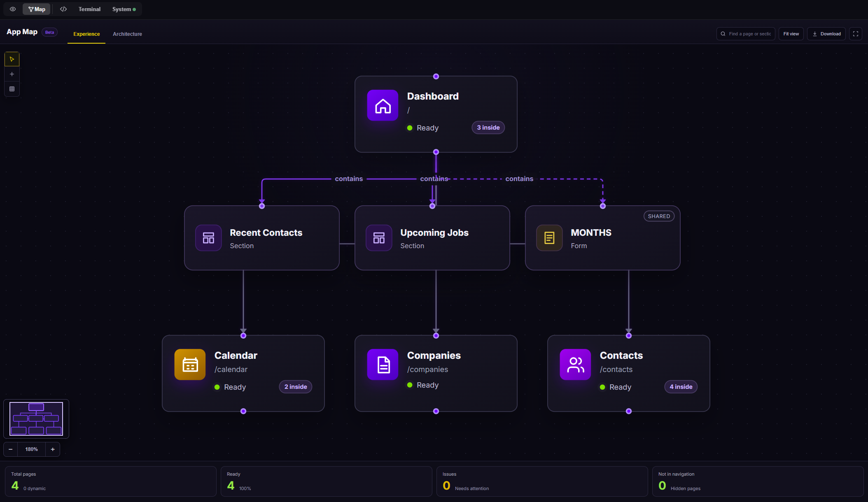The width and height of the screenshot is (868, 502).
Task: Open the code view icon
Action: [63, 9]
